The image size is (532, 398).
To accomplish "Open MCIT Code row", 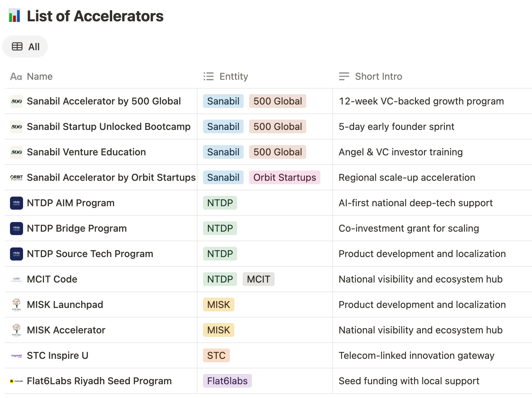I will point(52,279).
